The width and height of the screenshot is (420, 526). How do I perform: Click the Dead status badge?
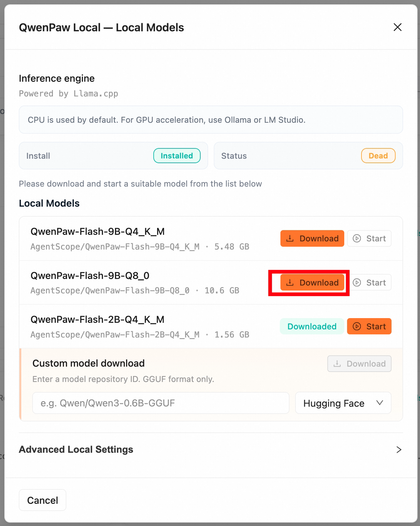[378, 156]
